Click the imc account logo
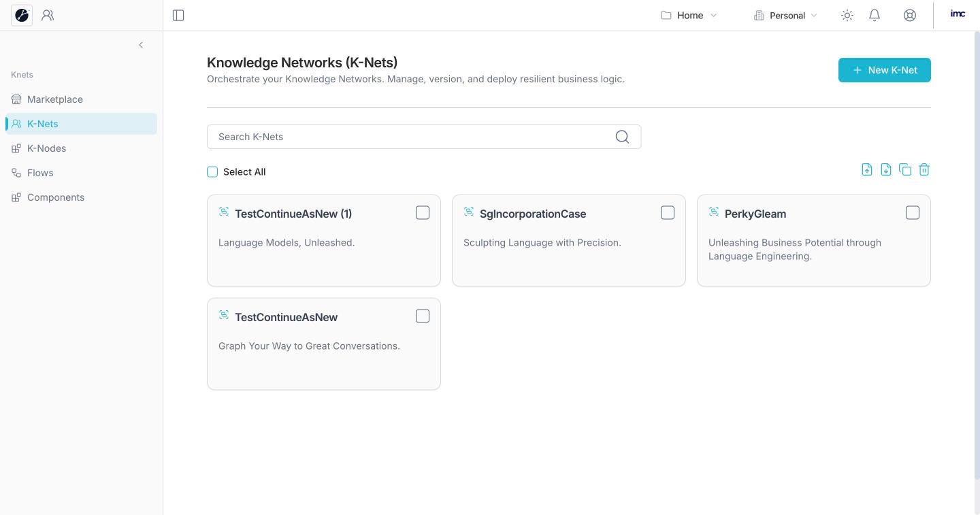Image resolution: width=980 pixels, height=515 pixels. (958, 14)
